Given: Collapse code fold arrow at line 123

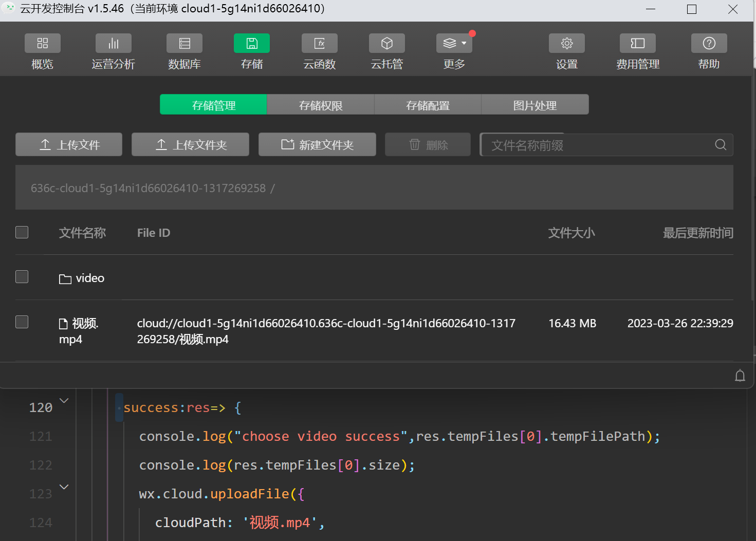Looking at the screenshot, I should (x=64, y=487).
